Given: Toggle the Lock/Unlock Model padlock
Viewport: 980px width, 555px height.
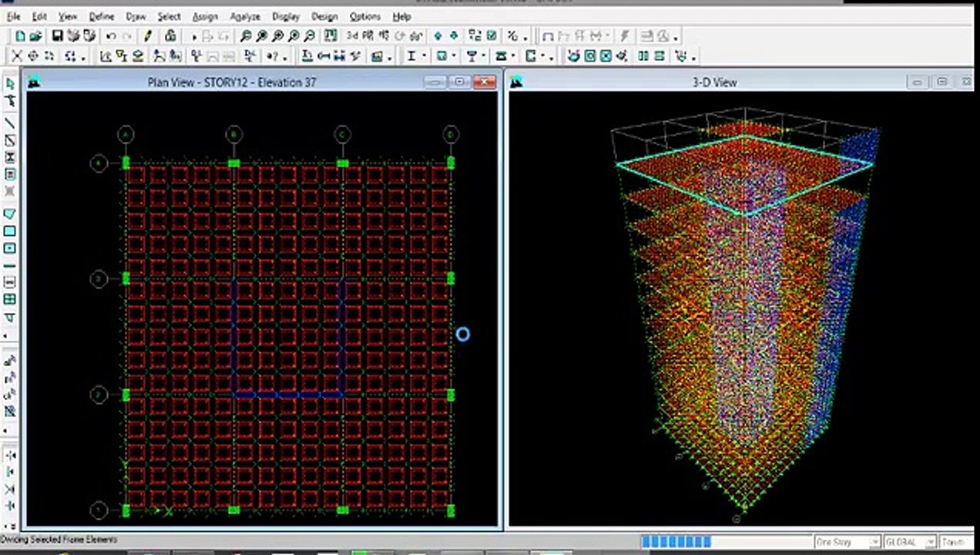Looking at the screenshot, I should click(x=170, y=36).
